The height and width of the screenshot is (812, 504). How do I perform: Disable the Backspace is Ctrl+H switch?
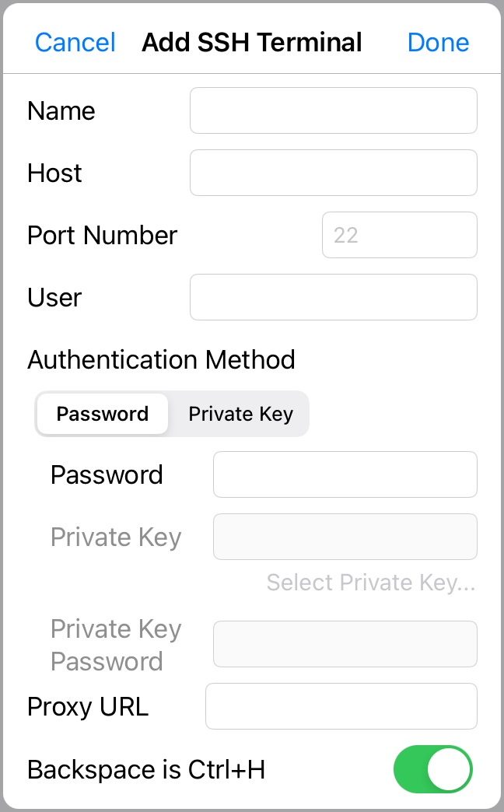tap(432, 768)
